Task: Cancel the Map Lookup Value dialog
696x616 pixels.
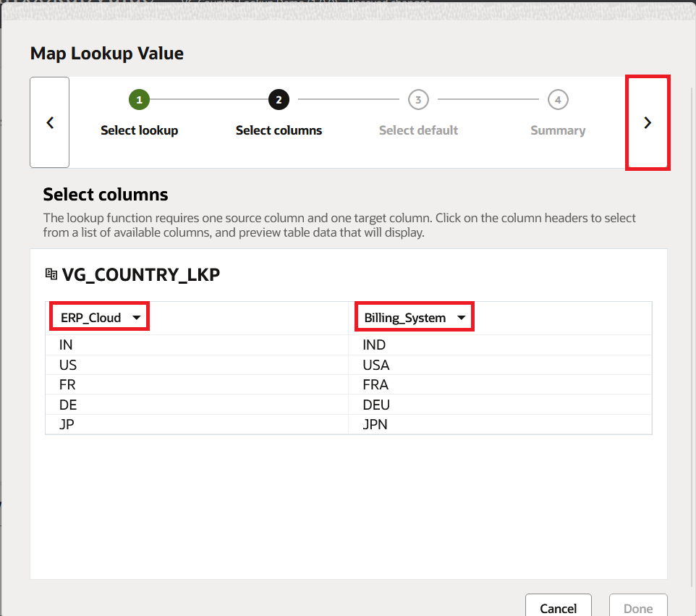Action: tap(558, 608)
